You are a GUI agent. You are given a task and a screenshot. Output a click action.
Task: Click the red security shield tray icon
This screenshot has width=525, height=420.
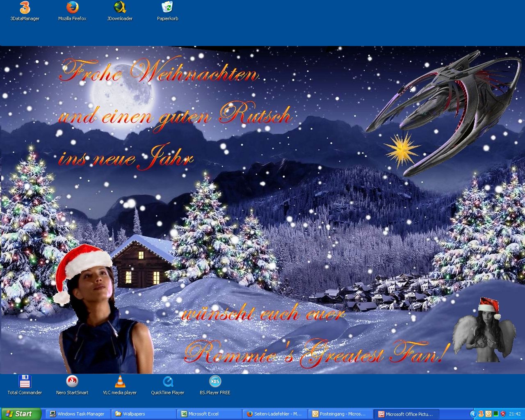[503, 414]
